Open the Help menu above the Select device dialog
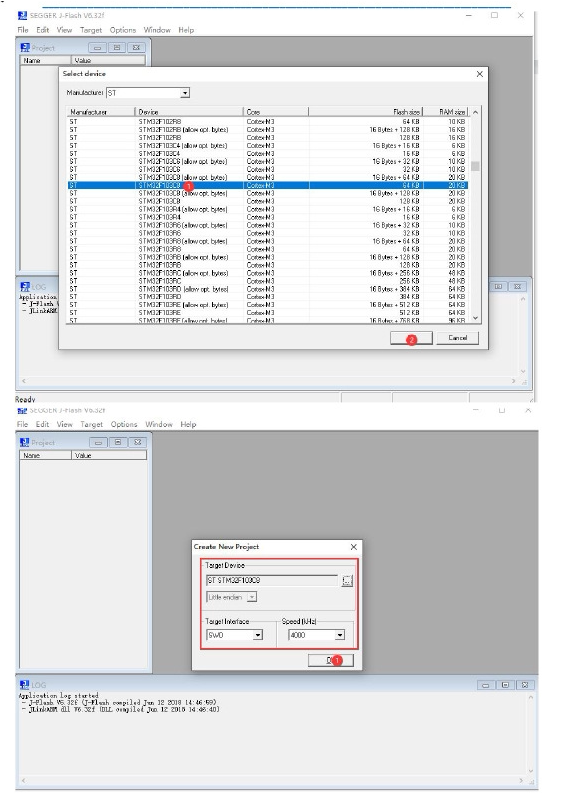563x797 pixels. [x=186, y=30]
